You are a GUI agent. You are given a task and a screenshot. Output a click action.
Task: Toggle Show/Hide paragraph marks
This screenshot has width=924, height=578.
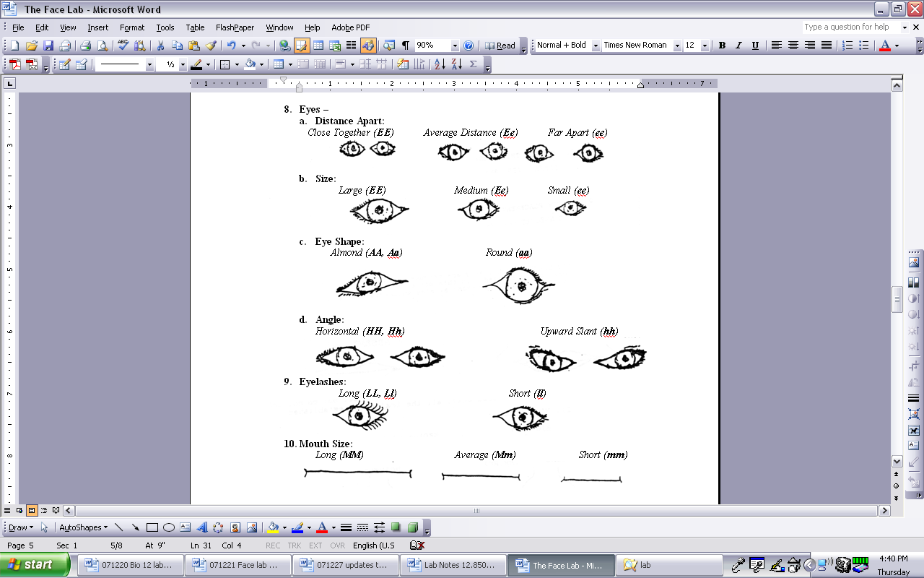tap(405, 46)
